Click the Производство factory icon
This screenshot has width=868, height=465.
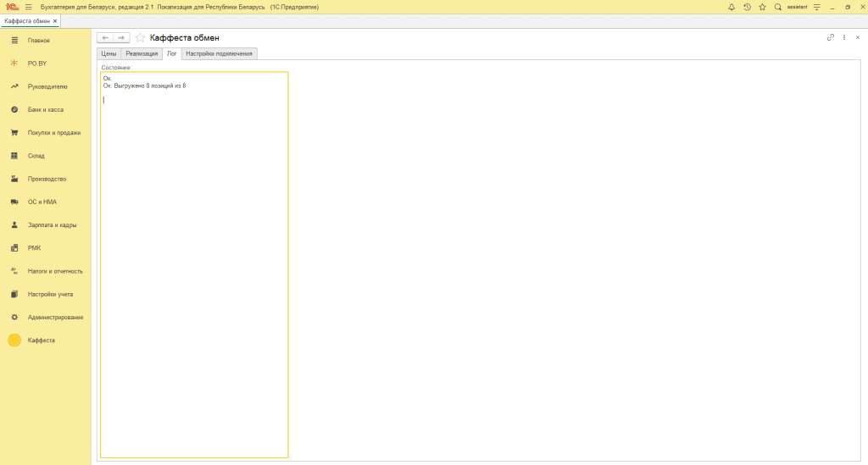coord(14,179)
